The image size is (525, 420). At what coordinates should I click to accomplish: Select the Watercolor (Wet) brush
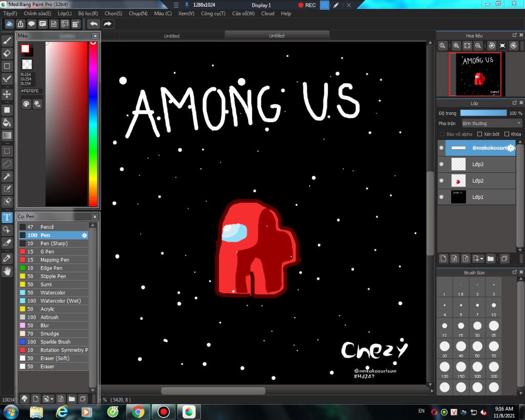[53, 301]
